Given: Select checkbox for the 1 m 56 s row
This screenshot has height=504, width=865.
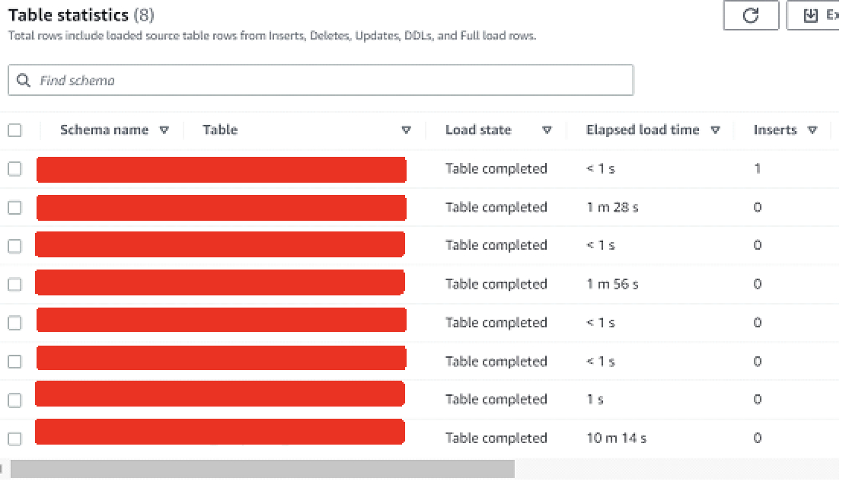Looking at the screenshot, I should coord(14,284).
